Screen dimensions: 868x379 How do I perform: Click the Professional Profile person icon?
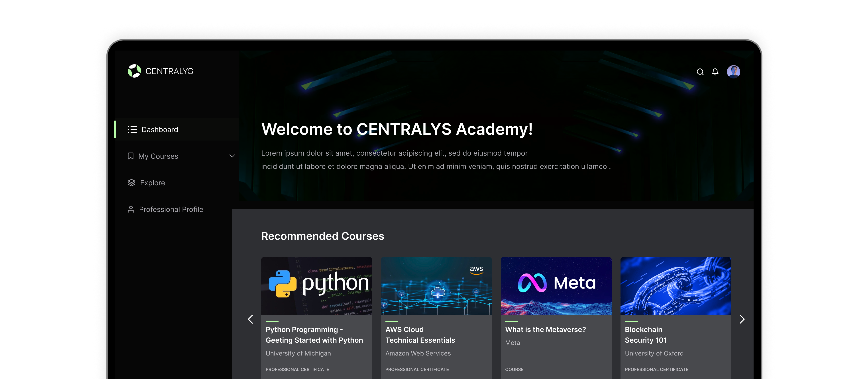point(131,209)
